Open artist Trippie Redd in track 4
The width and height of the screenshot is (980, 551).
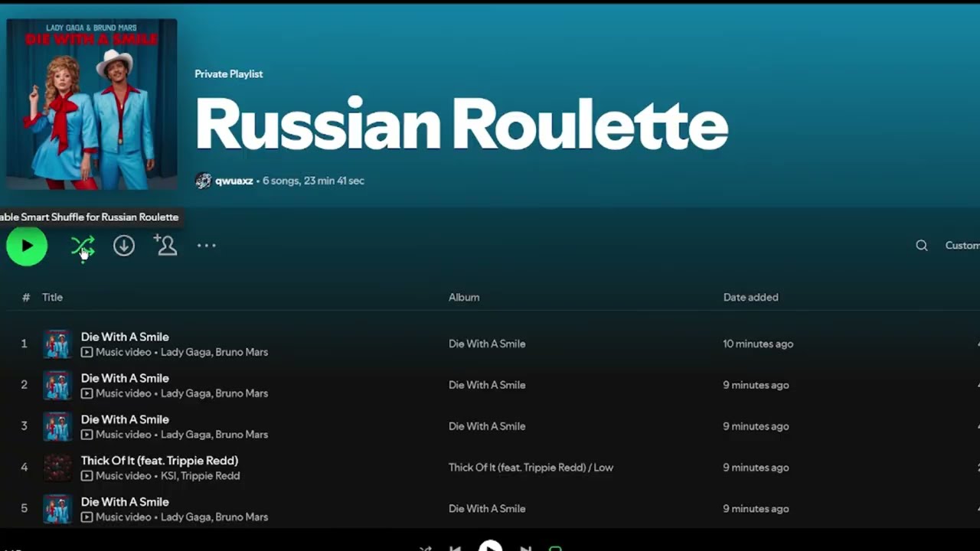[211, 476]
